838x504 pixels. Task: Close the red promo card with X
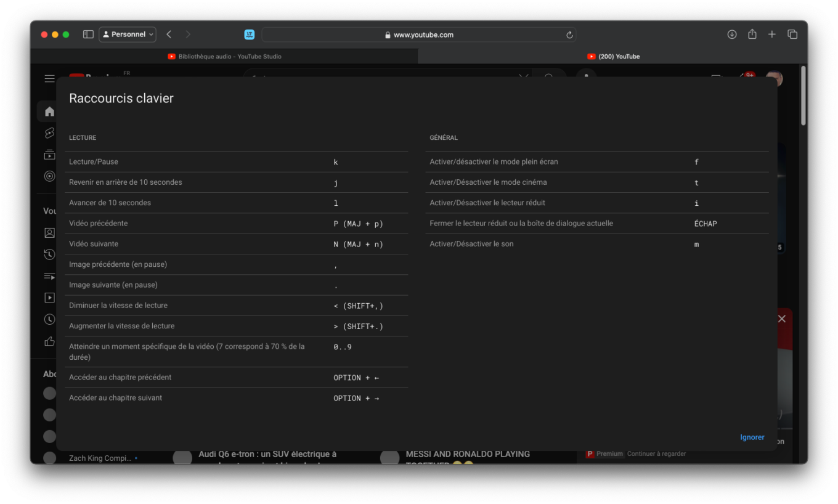tap(782, 319)
